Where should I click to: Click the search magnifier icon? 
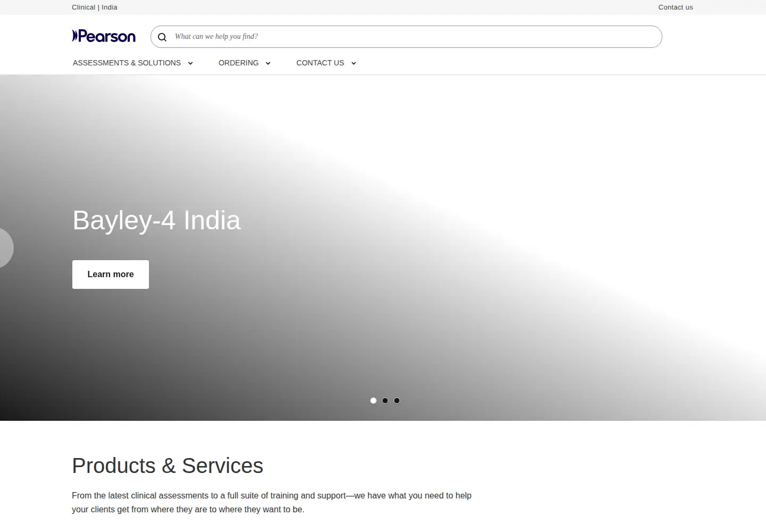(162, 37)
